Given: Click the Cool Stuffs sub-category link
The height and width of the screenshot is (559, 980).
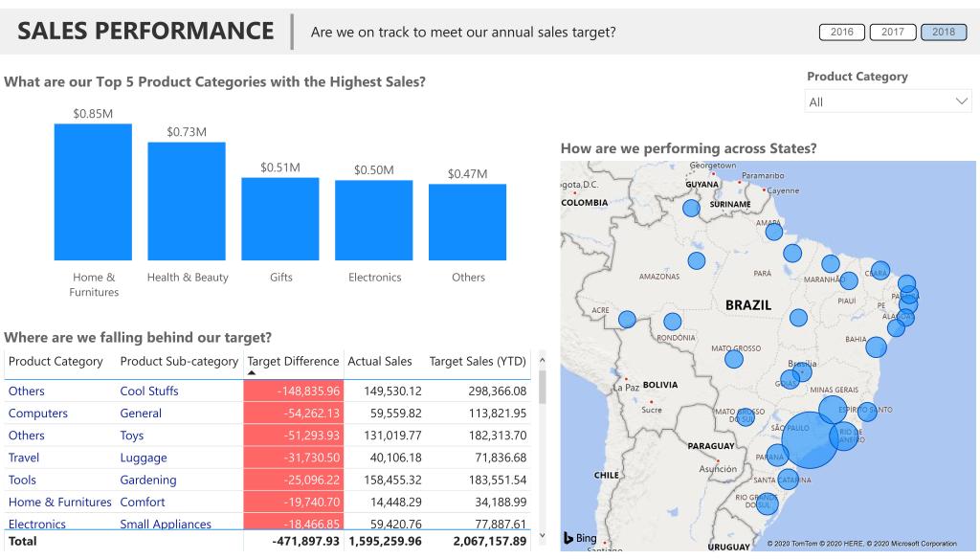Looking at the screenshot, I should pyautogui.click(x=148, y=391).
